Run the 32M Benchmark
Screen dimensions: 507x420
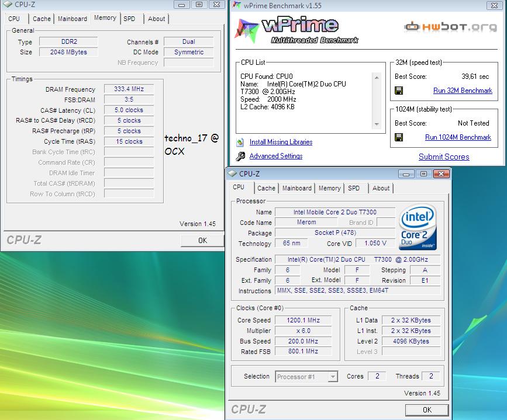463,91
